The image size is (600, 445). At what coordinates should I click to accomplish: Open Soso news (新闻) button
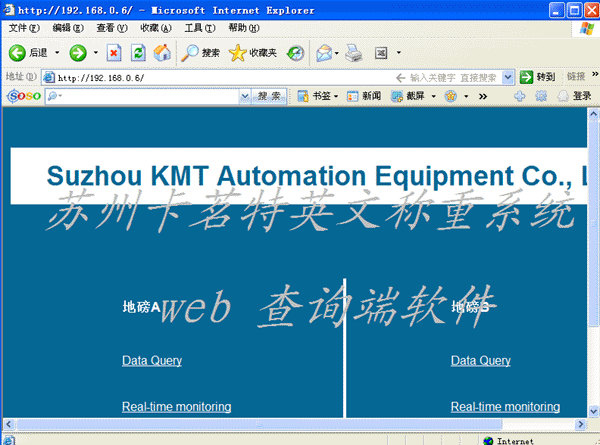364,96
